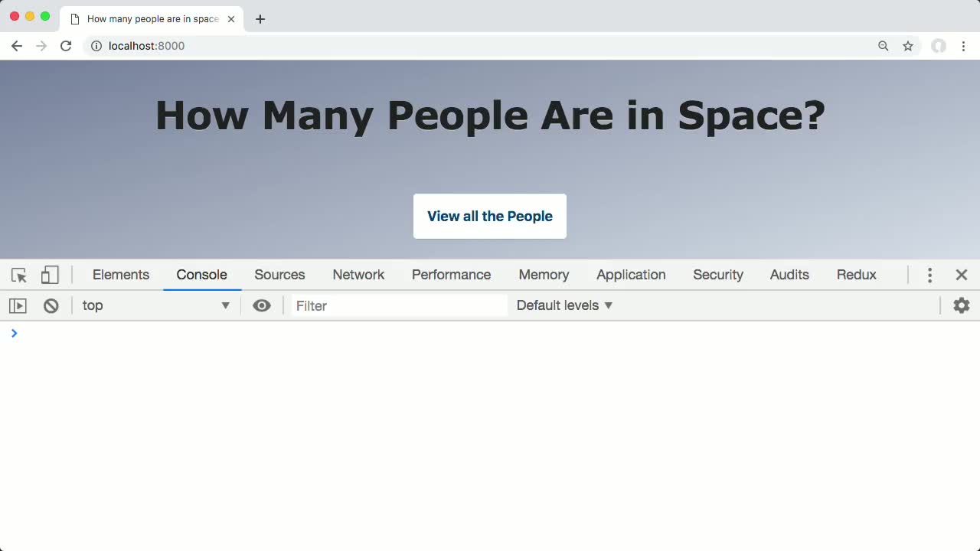This screenshot has height=551, width=980.
Task: Open the Default levels dropdown
Action: pos(565,305)
